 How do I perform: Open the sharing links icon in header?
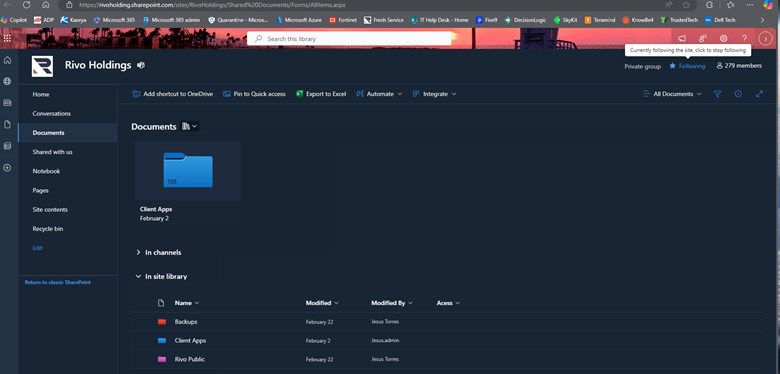click(x=702, y=38)
